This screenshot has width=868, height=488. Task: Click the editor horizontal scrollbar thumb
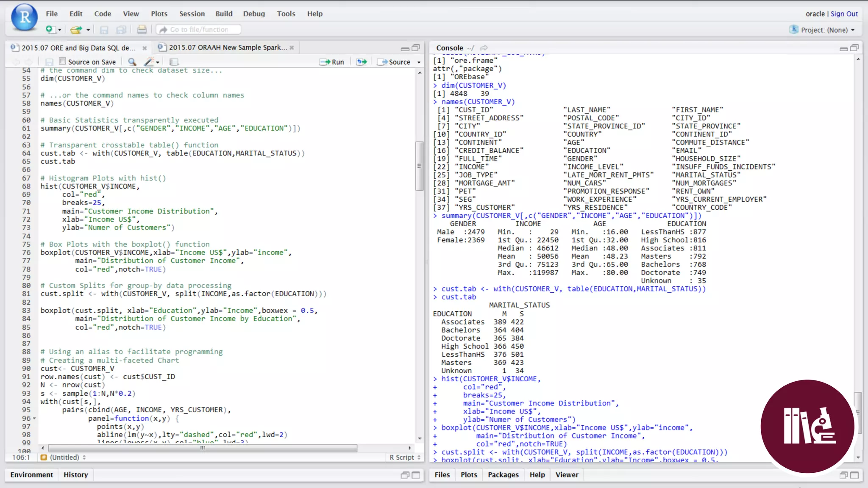tap(203, 448)
